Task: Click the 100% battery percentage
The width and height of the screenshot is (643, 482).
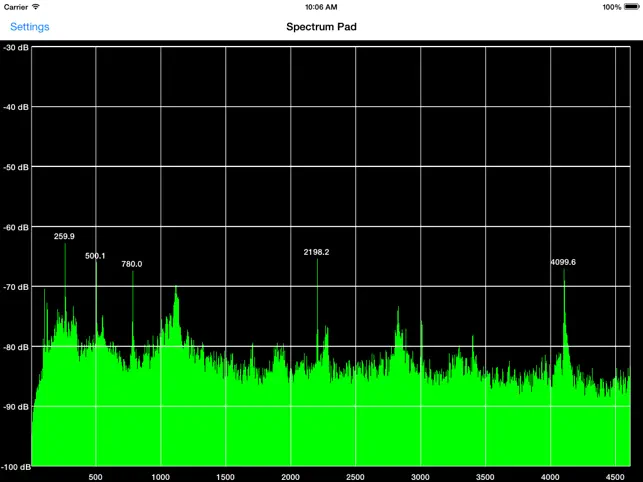Action: tap(612, 7)
